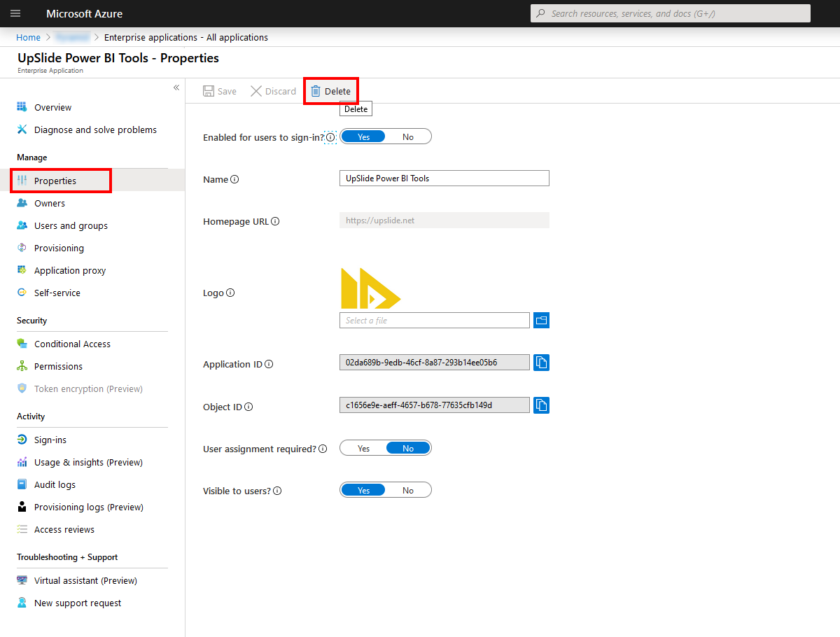Click the Self-service icon
840x637 pixels.
coord(22,293)
